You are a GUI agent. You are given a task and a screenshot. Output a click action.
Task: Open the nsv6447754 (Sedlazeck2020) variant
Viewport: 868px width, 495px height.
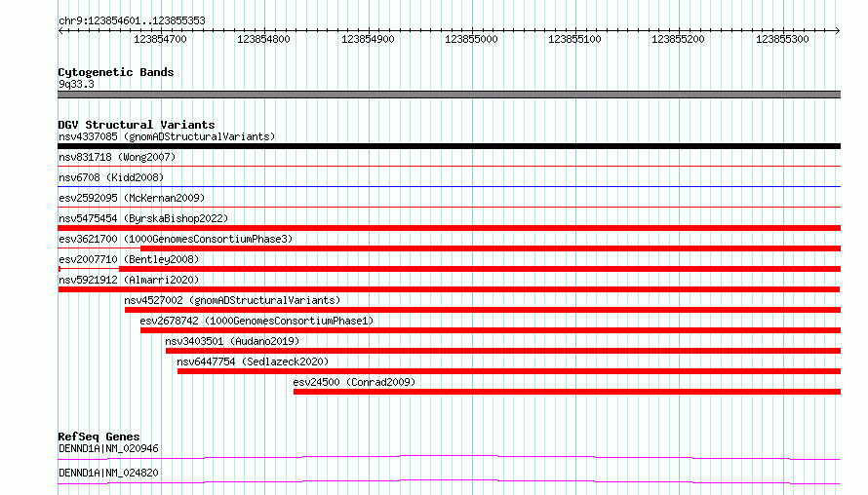(253, 362)
